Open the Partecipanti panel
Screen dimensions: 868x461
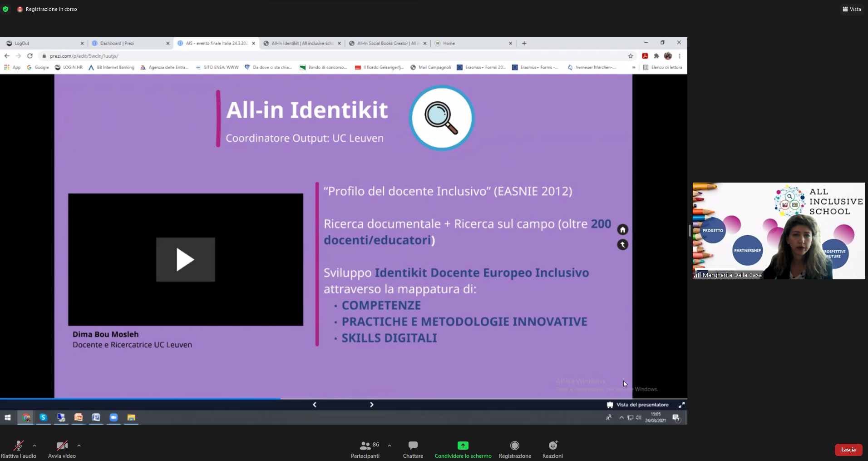(365, 449)
